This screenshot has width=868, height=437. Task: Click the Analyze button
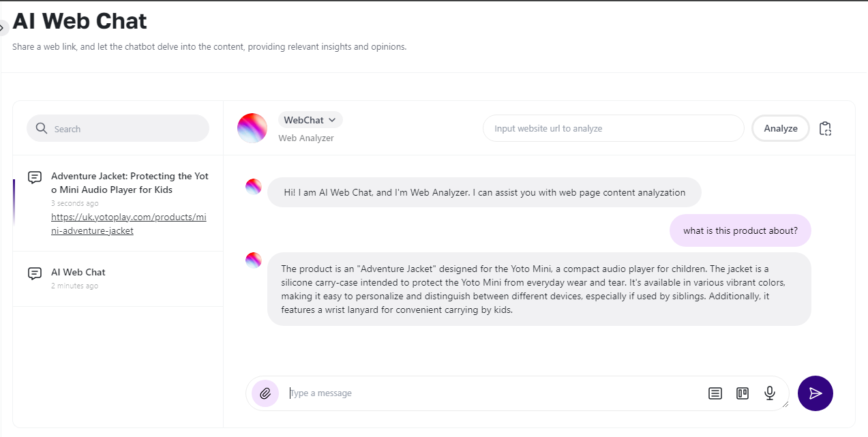click(x=780, y=128)
